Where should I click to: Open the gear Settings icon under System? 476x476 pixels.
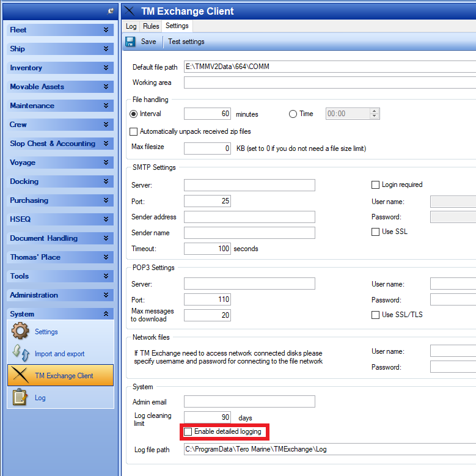pyautogui.click(x=20, y=331)
